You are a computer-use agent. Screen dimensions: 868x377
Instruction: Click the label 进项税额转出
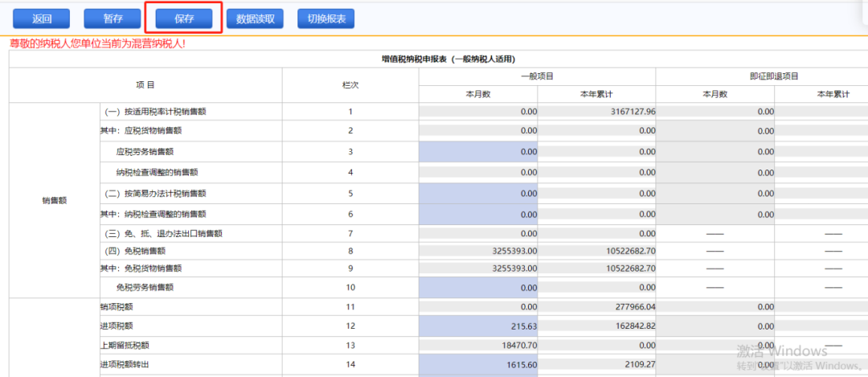click(125, 365)
